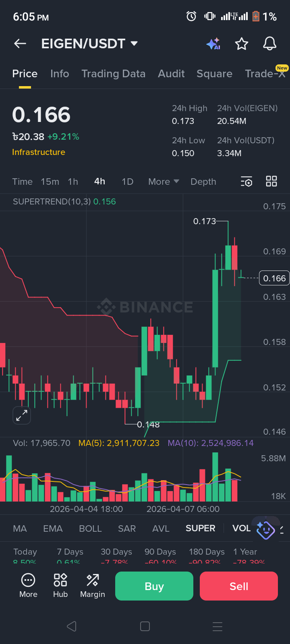Open the Audit tab

[172, 74]
